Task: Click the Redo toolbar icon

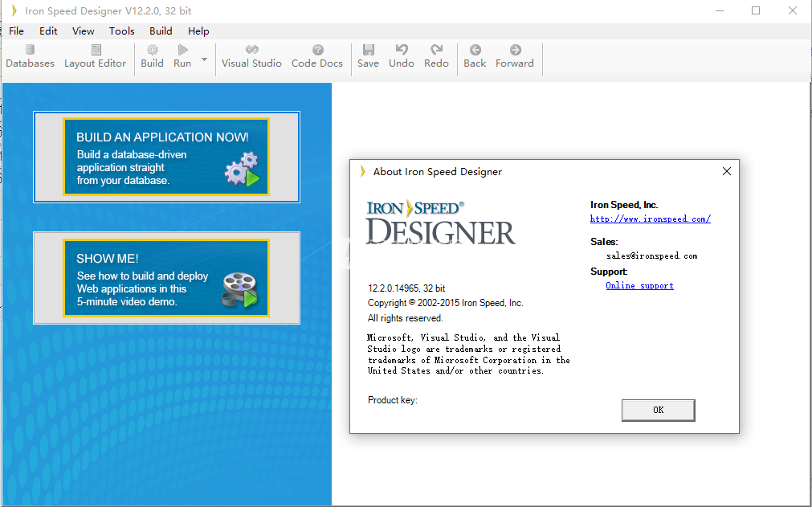Action: coord(437,51)
